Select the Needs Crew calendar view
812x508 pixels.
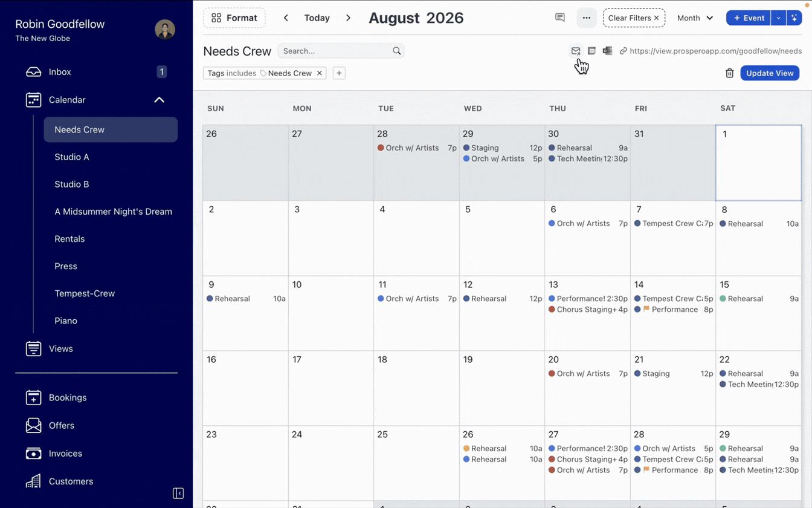tap(111, 130)
